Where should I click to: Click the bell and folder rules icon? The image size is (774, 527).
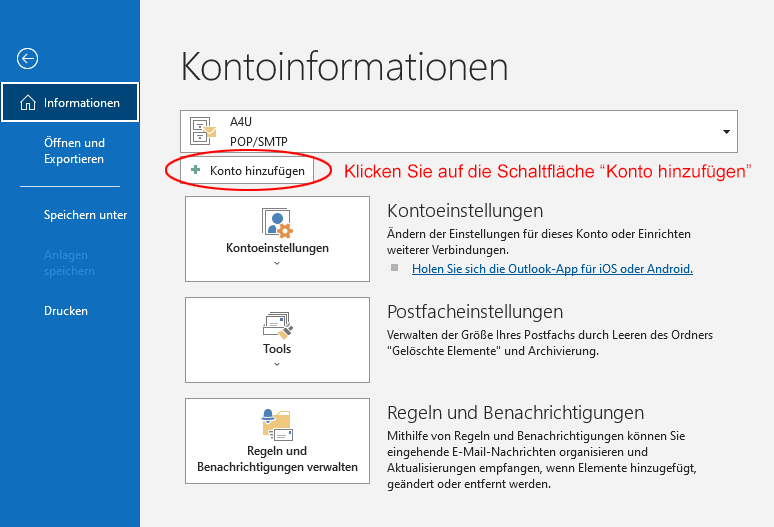[277, 425]
